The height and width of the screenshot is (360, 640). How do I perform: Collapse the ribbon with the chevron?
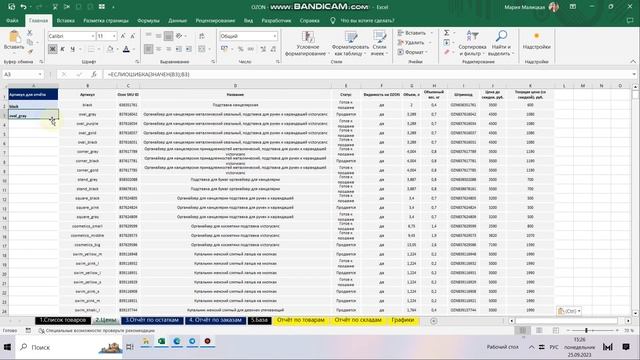click(x=633, y=62)
